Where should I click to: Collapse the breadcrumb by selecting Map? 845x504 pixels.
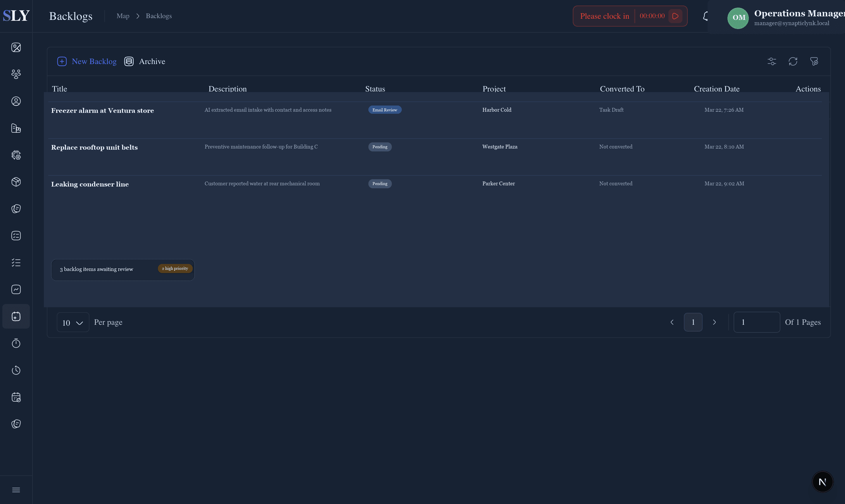pos(123,15)
